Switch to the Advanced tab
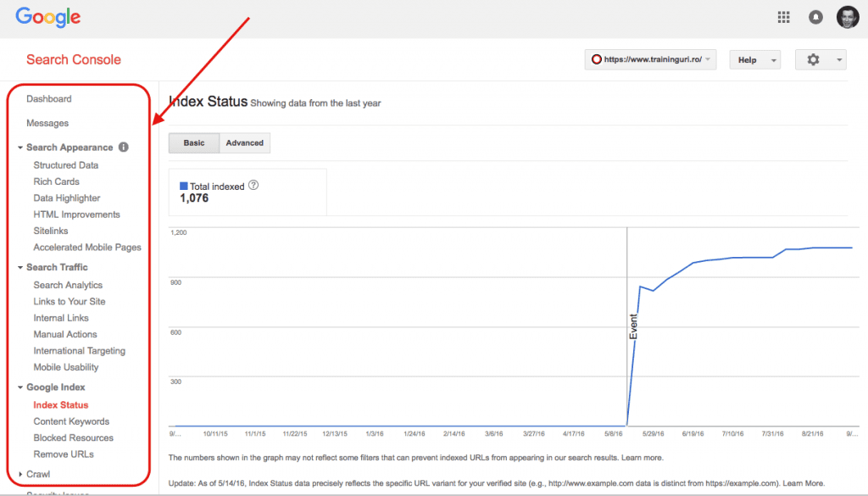The width and height of the screenshot is (868, 496). click(x=244, y=142)
